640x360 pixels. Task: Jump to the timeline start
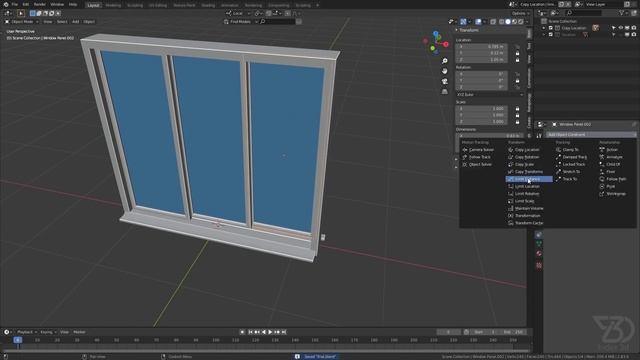point(250,332)
